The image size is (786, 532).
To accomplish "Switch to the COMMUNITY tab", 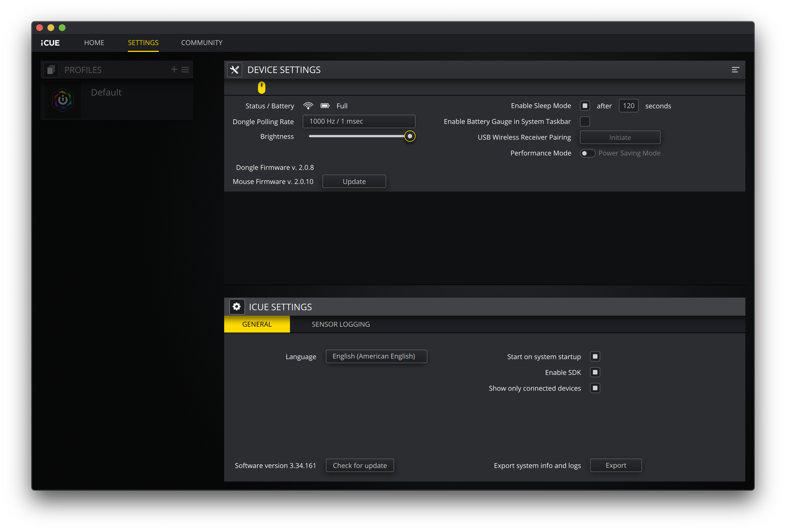I will point(202,43).
